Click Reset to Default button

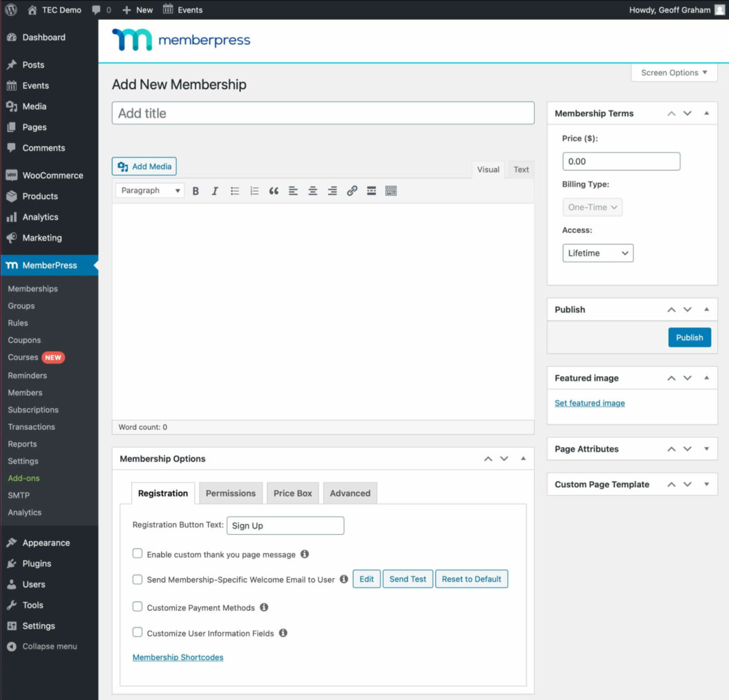point(471,579)
